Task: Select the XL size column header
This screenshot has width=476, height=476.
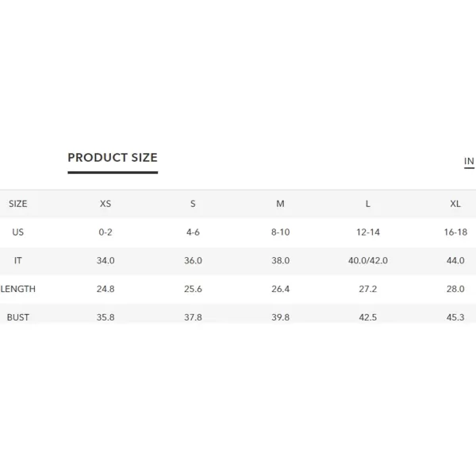Action: pyautogui.click(x=455, y=204)
